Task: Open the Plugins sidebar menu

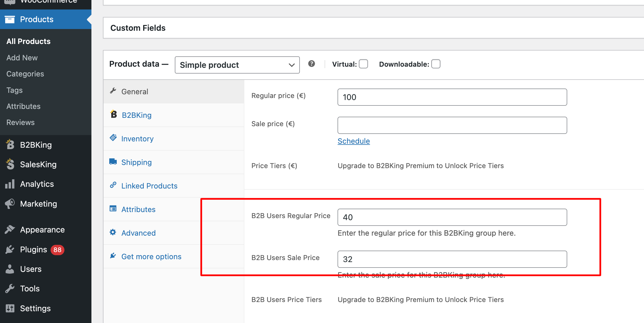Action: [46, 249]
